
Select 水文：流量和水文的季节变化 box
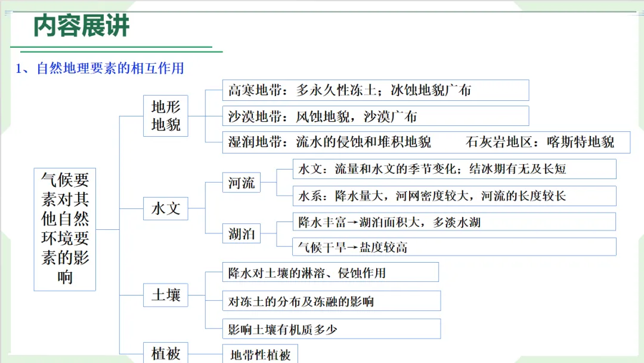[x=454, y=169]
